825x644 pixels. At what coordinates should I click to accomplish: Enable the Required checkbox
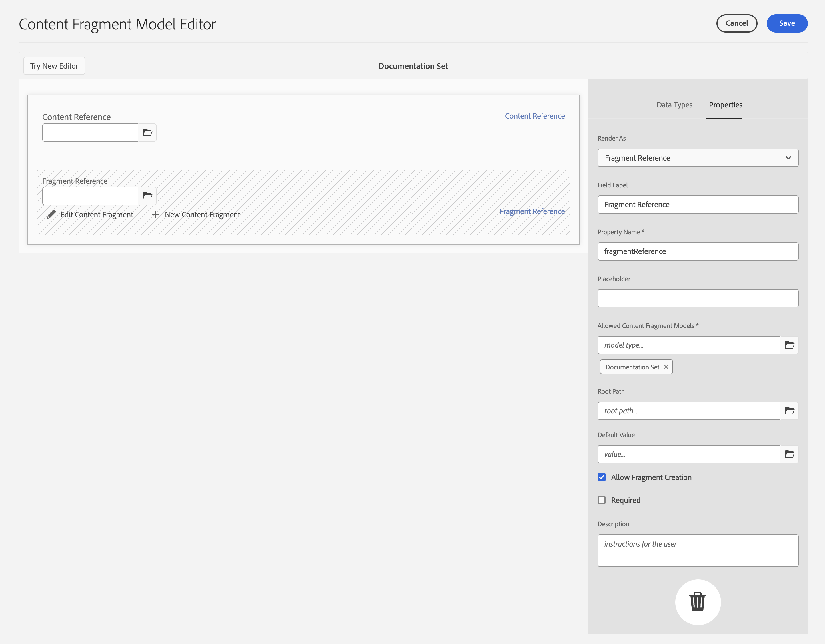pyautogui.click(x=602, y=500)
